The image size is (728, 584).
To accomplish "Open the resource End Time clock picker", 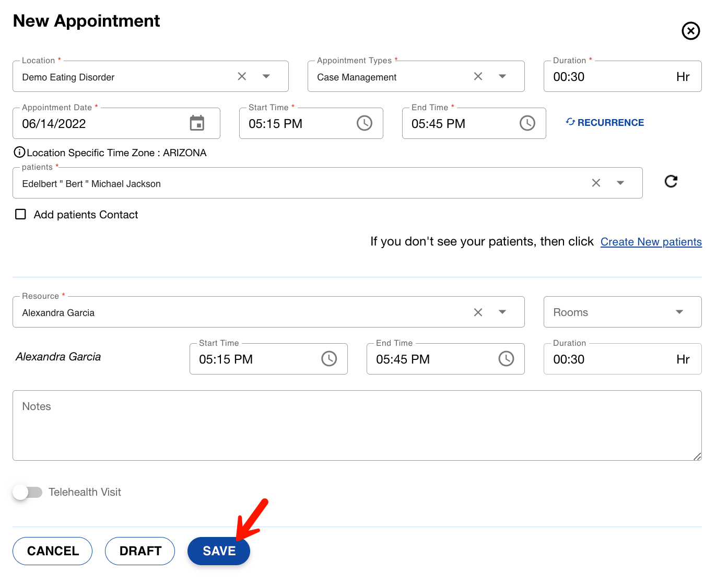I will pyautogui.click(x=506, y=359).
